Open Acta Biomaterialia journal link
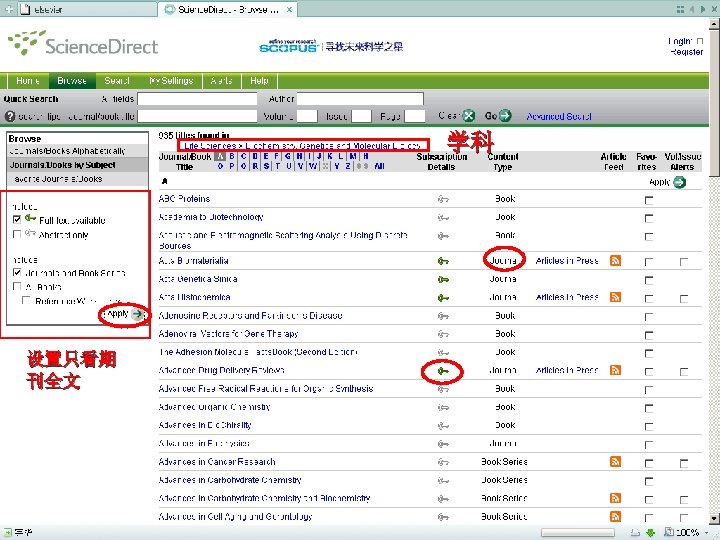This screenshot has height=540, width=720. click(x=193, y=261)
